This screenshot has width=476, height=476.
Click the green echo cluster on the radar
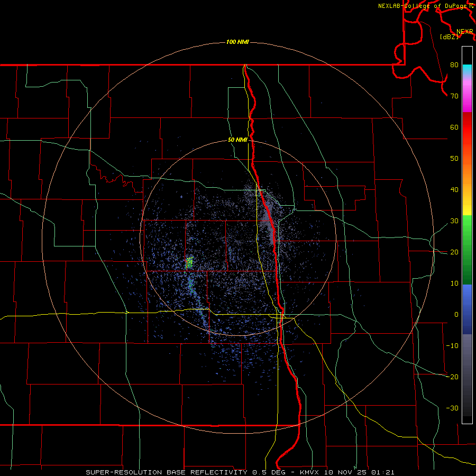coord(189,262)
